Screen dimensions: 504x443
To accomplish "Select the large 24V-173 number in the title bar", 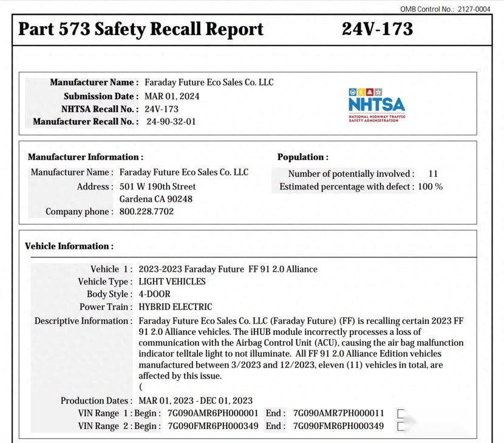I will point(377,29).
